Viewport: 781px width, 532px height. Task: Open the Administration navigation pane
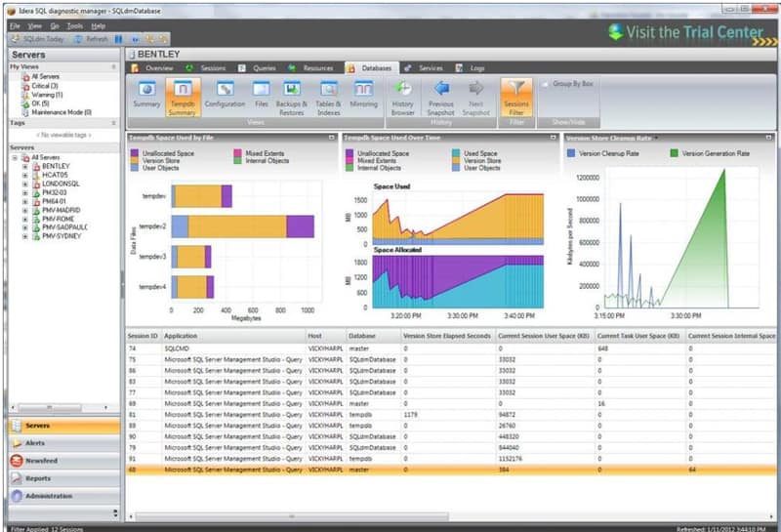click(64, 496)
